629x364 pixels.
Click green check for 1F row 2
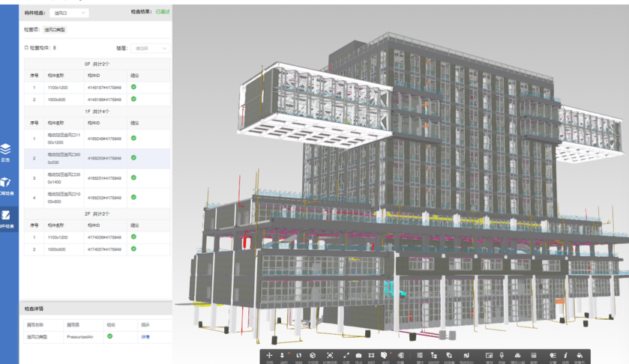[x=133, y=158]
